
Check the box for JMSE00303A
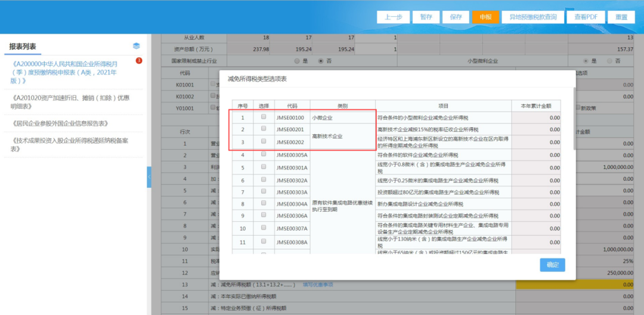coord(264,192)
